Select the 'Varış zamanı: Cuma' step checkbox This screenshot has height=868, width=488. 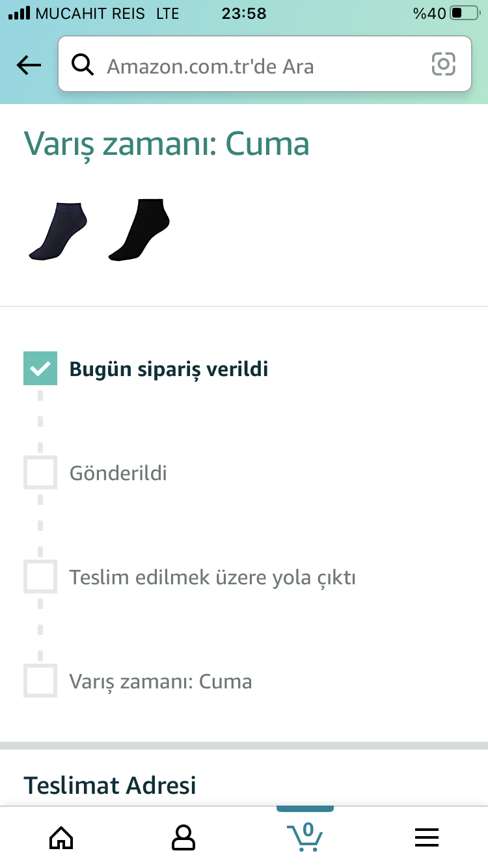(x=40, y=681)
